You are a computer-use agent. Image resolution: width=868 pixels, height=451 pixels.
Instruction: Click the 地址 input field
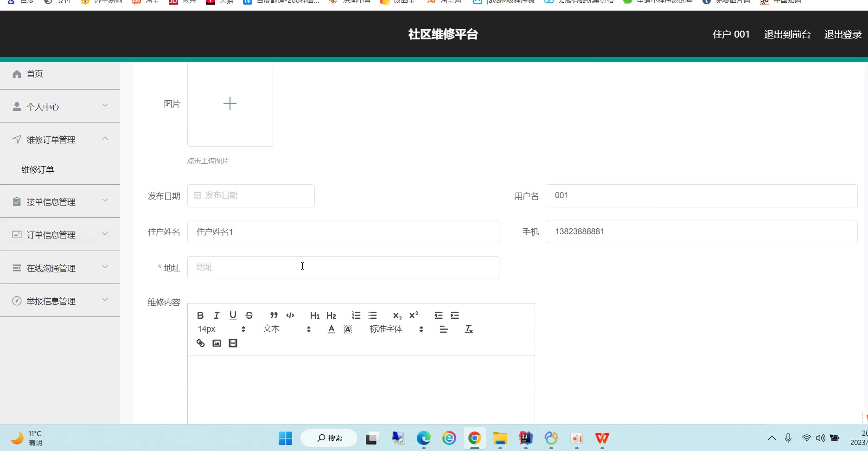coord(343,268)
